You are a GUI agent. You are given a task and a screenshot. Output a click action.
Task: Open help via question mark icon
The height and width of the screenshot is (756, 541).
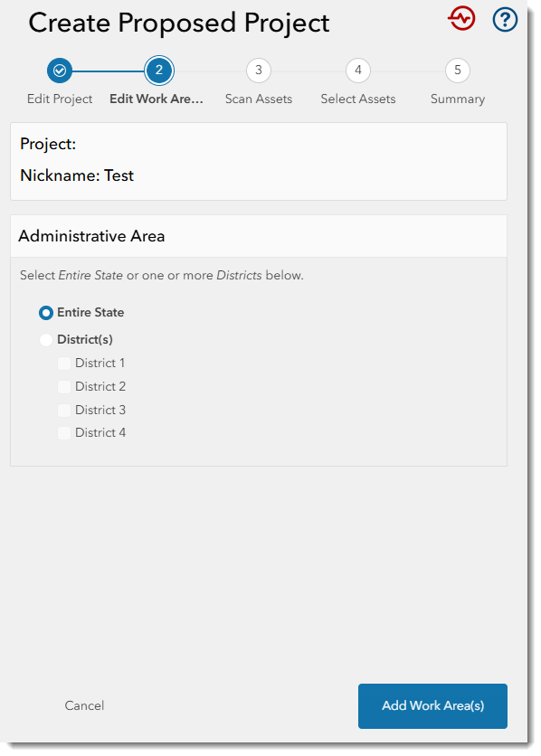[x=505, y=20]
